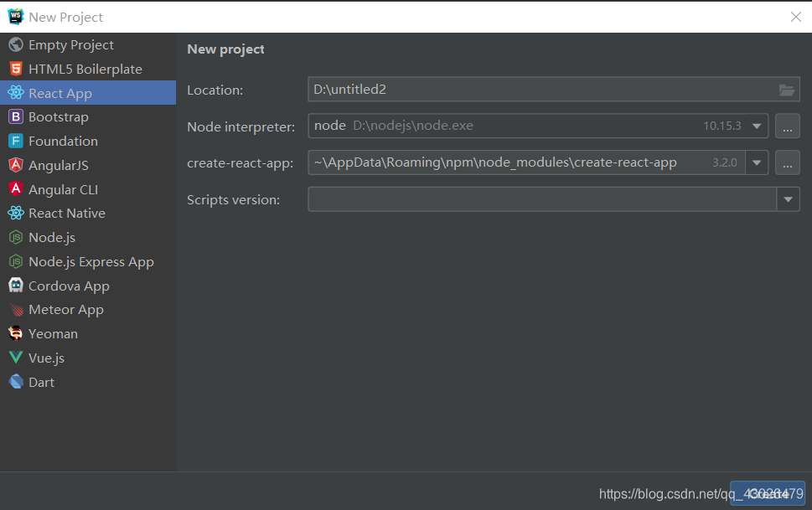The image size is (812, 510).
Task: Pick the Bootstrap B icon
Action: point(16,117)
